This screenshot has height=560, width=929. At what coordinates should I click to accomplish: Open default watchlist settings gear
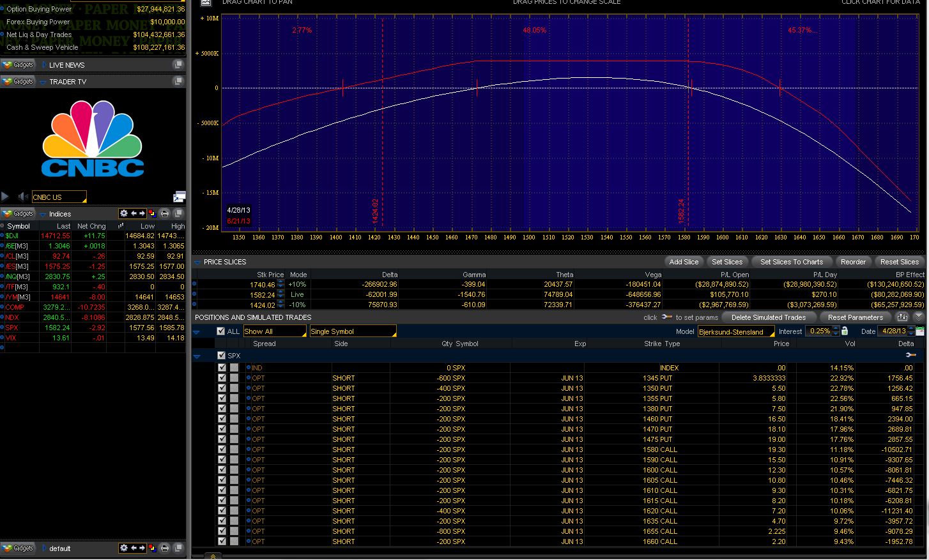(x=124, y=548)
